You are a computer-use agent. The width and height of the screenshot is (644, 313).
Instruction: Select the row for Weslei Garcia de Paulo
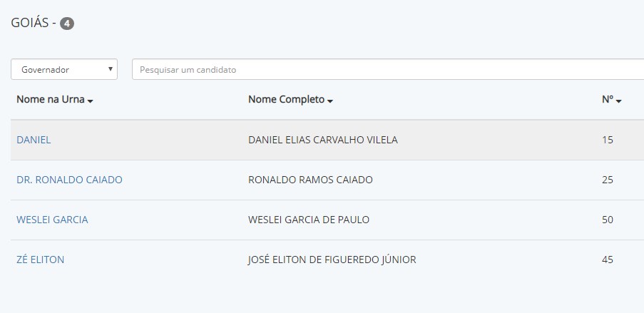coord(327,220)
